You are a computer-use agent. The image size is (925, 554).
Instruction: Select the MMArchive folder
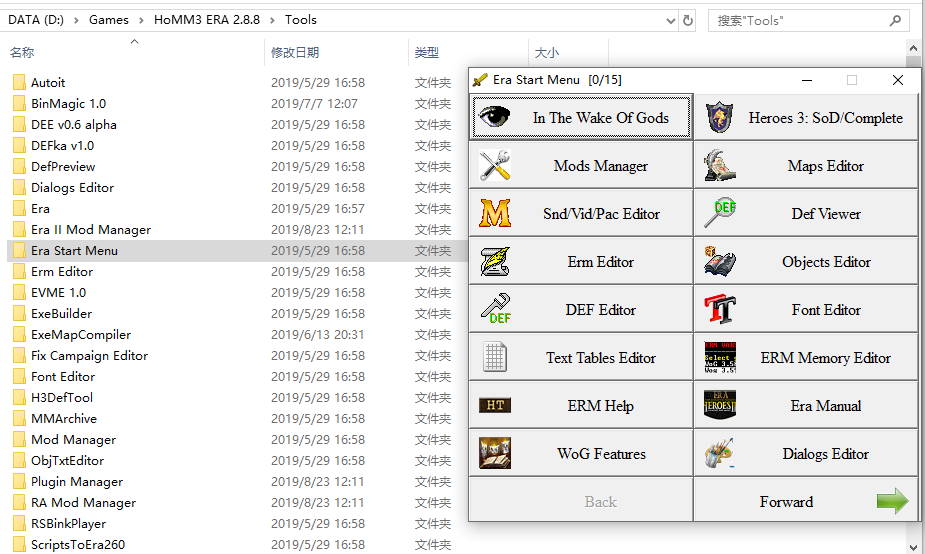click(64, 419)
